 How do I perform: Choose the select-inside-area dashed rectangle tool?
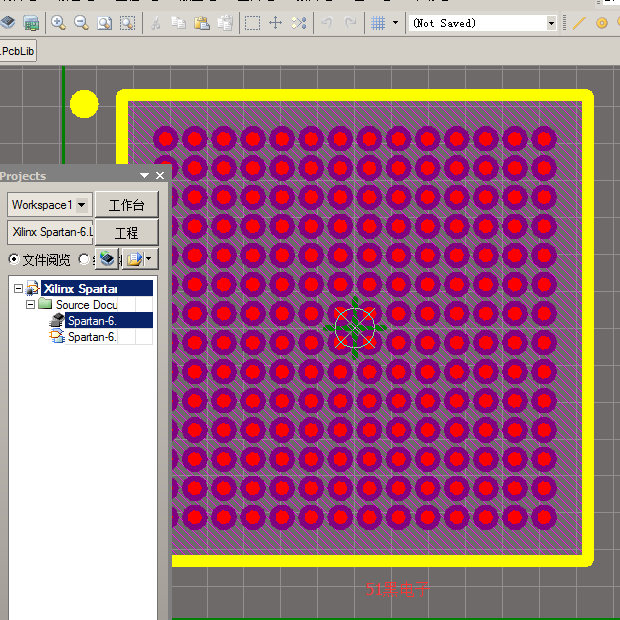[x=252, y=23]
